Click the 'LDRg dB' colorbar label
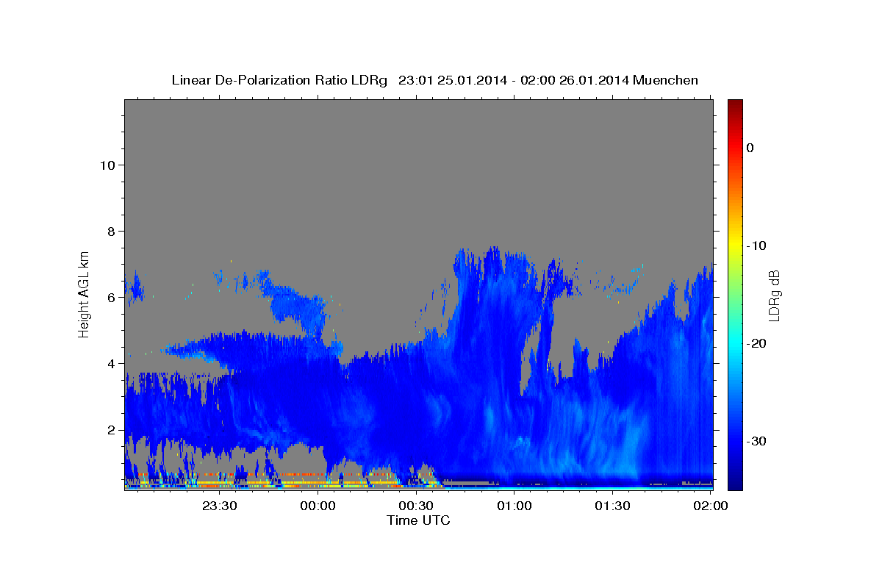Screen dimensions: 882x588 (x=774, y=295)
